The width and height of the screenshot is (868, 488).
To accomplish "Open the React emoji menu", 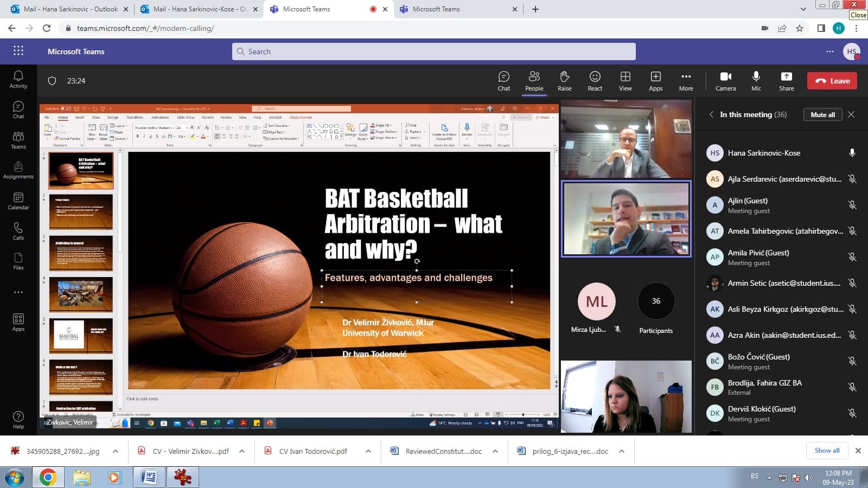I will (x=595, y=81).
